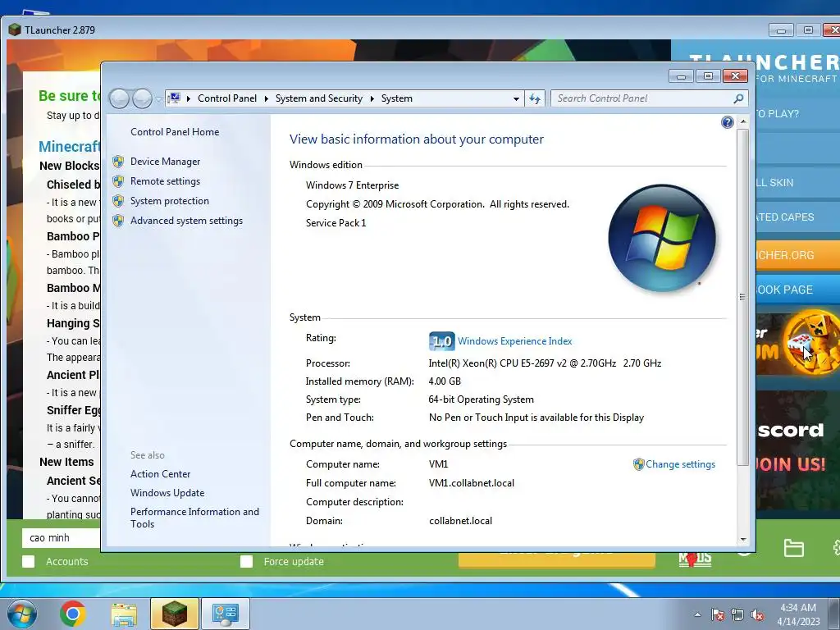The image size is (840, 630).
Task: Click the address bar computer icon
Action: click(174, 98)
